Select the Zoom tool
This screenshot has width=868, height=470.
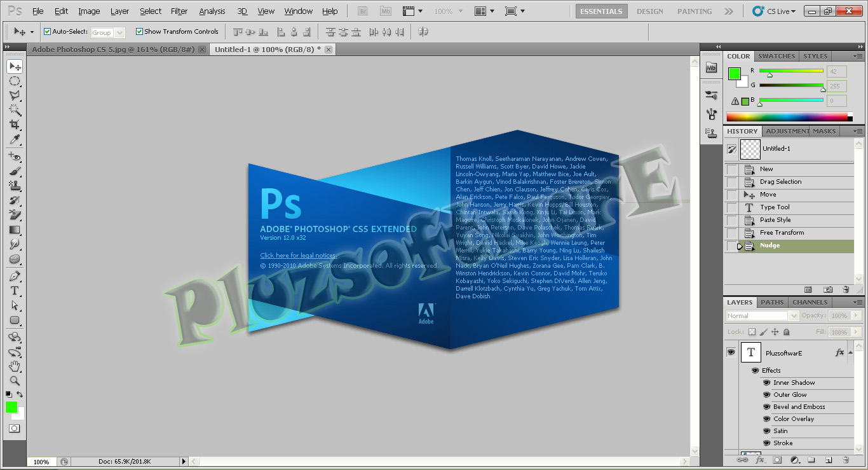point(15,381)
